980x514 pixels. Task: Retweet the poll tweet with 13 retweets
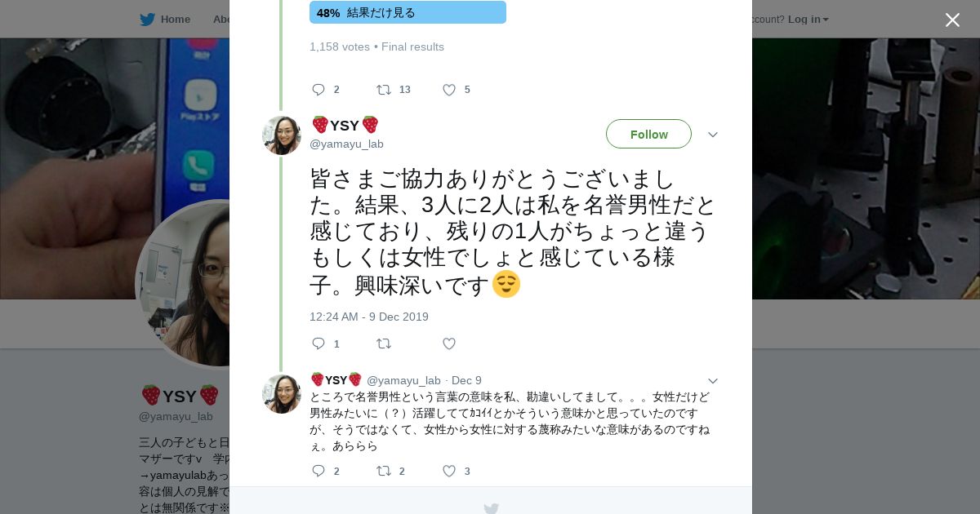[384, 90]
